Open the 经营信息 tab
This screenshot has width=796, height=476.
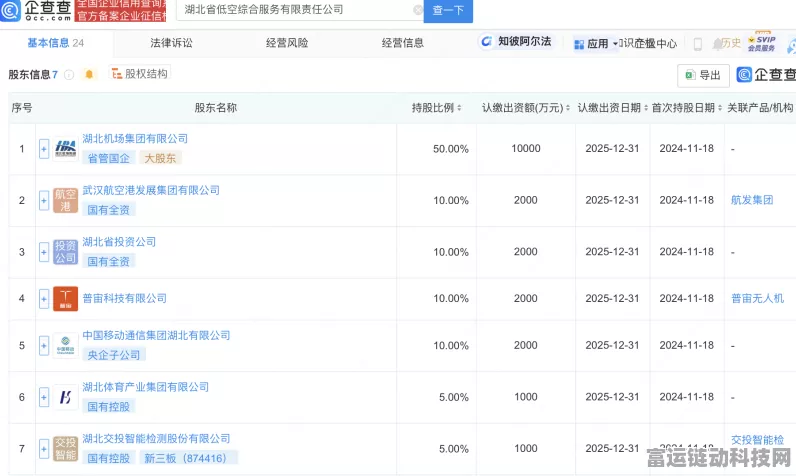coord(403,43)
